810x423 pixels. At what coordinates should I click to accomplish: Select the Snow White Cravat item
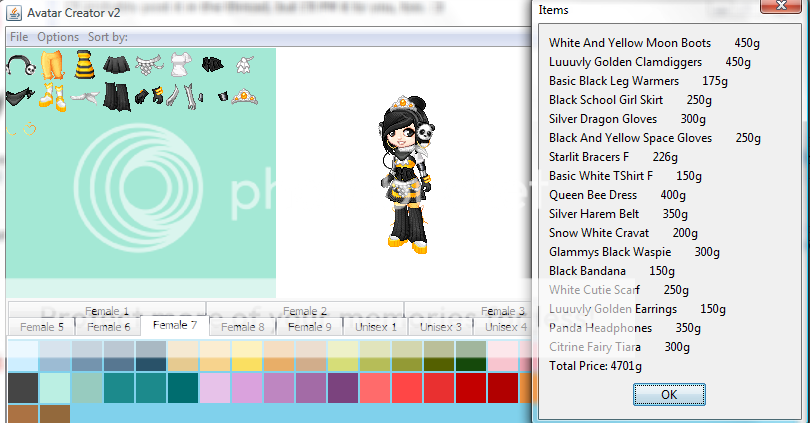point(244,67)
